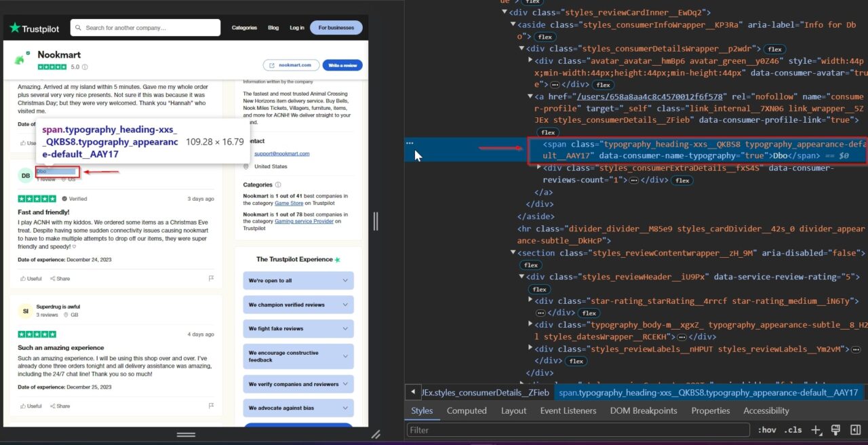Mark the 'Fast and friendly!' review as Useful
The height and width of the screenshot is (445, 868).
tap(31, 278)
